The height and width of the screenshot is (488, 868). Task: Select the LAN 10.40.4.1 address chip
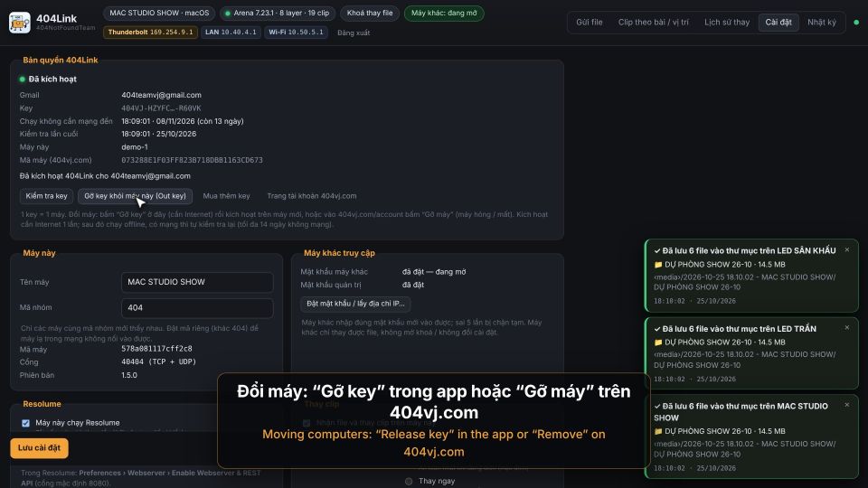[x=231, y=33]
